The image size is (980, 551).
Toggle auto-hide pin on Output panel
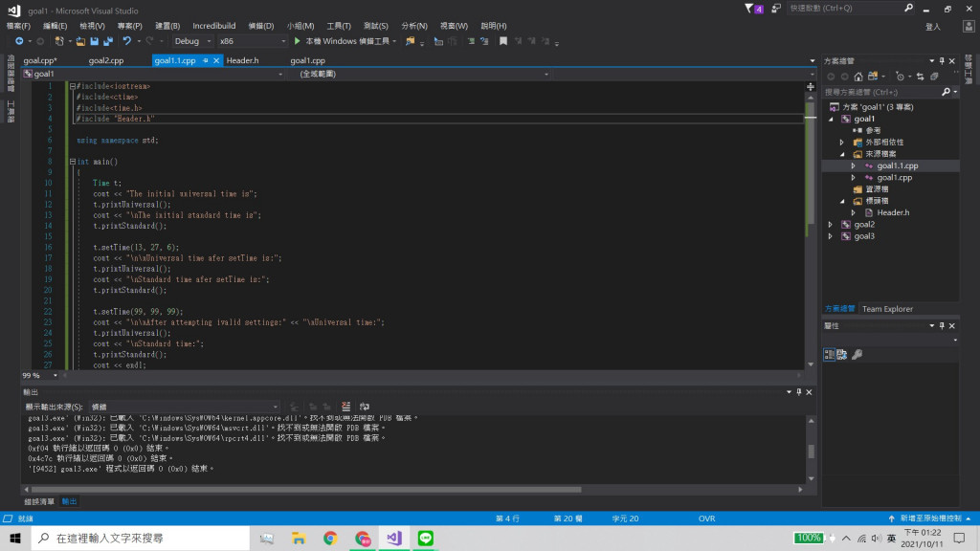799,392
